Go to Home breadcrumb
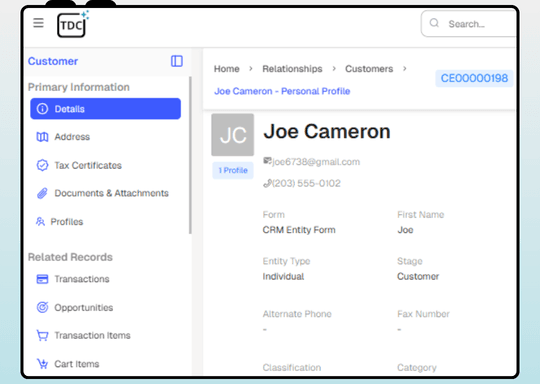 pos(227,69)
